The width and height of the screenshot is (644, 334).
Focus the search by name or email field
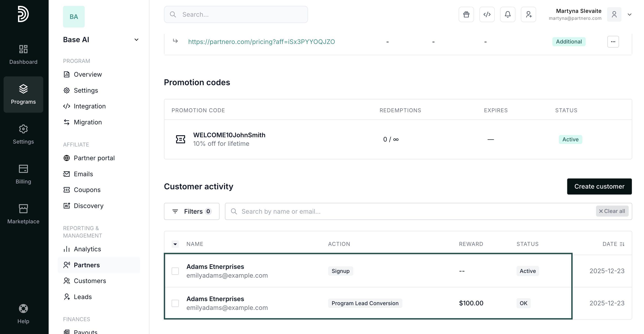(413, 211)
